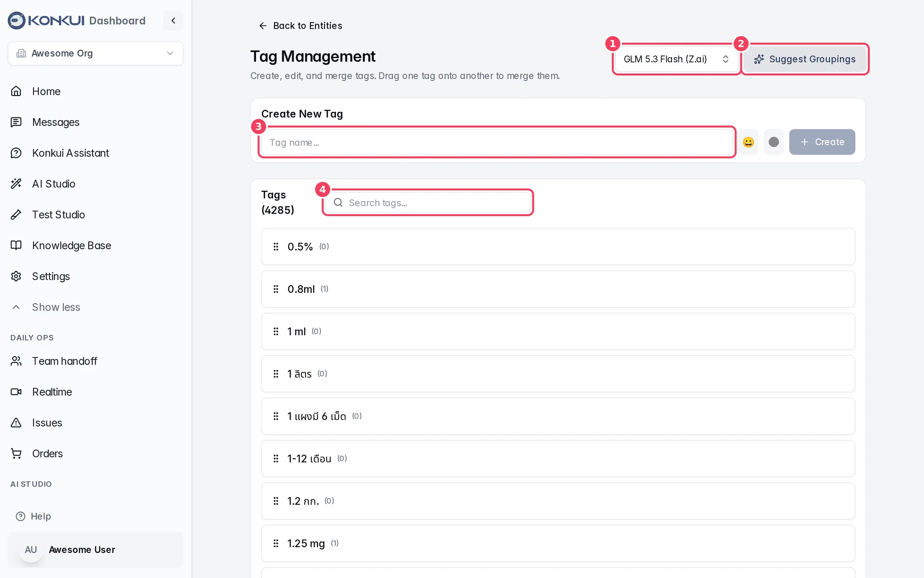The width and height of the screenshot is (924, 578).
Task: Focus the Search tags field
Action: click(427, 203)
